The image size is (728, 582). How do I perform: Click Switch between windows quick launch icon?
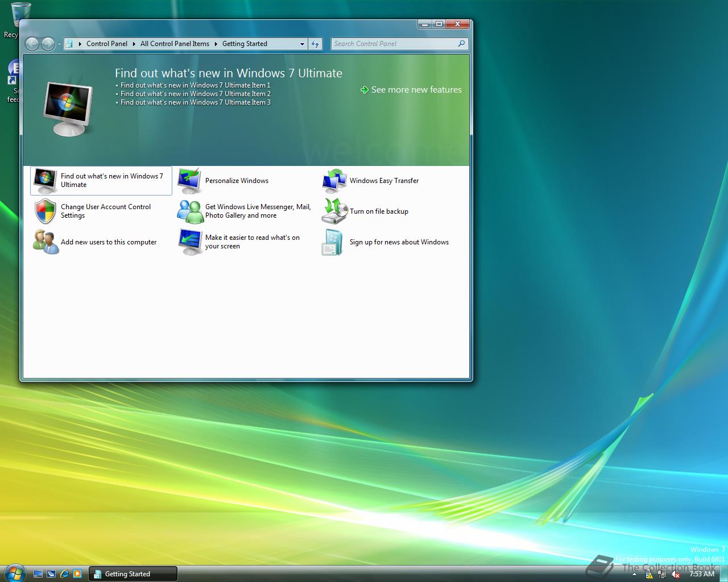coord(51,574)
